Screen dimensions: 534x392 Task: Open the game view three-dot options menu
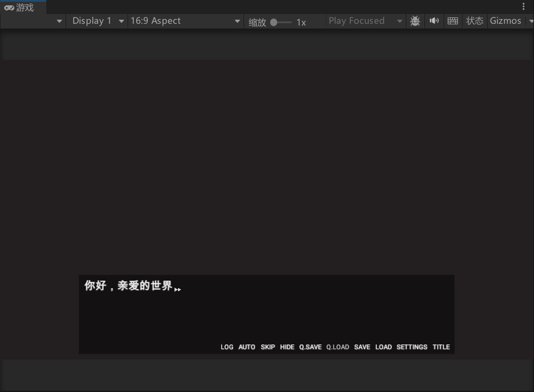[524, 6]
